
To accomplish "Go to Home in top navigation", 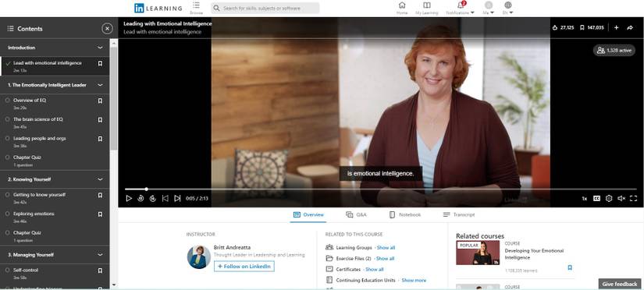I will [x=402, y=8].
